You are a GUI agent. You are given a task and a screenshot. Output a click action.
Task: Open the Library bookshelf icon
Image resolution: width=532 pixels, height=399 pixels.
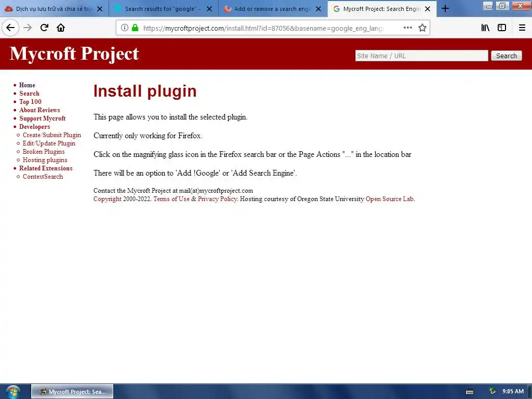click(x=485, y=28)
